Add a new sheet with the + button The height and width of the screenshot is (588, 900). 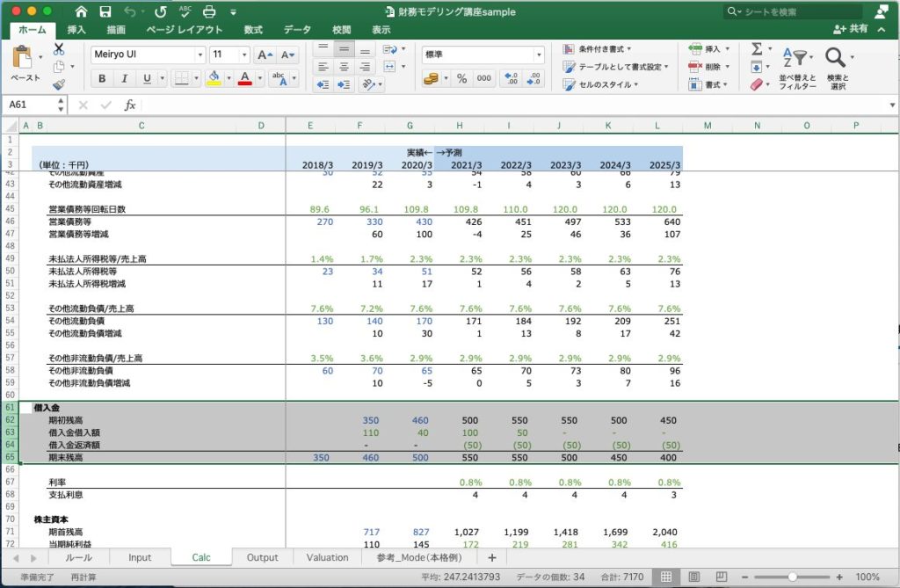pos(492,557)
